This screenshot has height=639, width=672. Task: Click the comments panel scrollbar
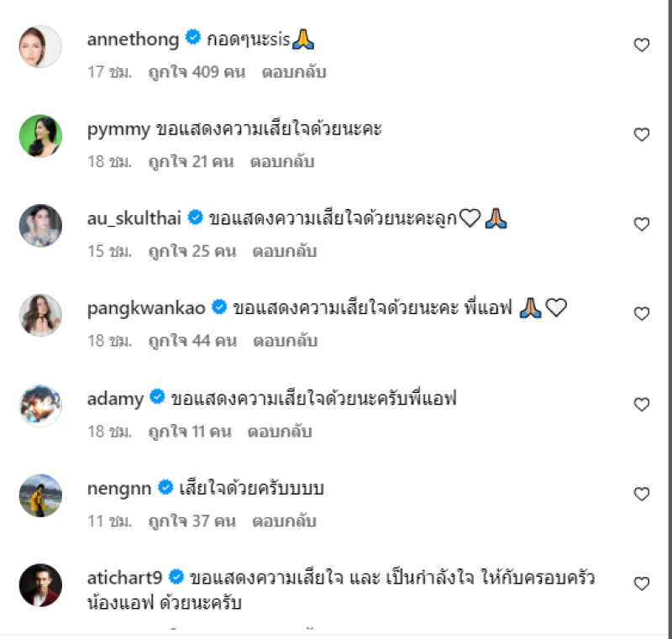[x=669, y=317]
